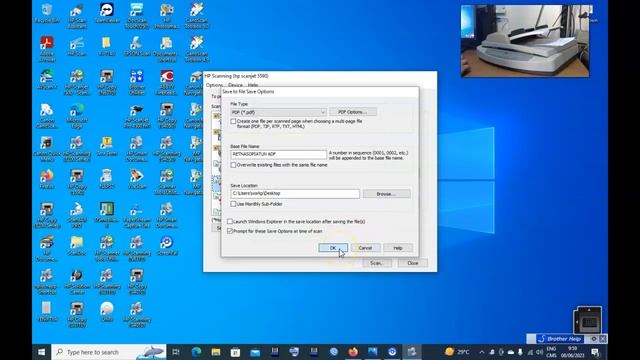Show hidden system tray icons chevron

[x=482, y=352]
